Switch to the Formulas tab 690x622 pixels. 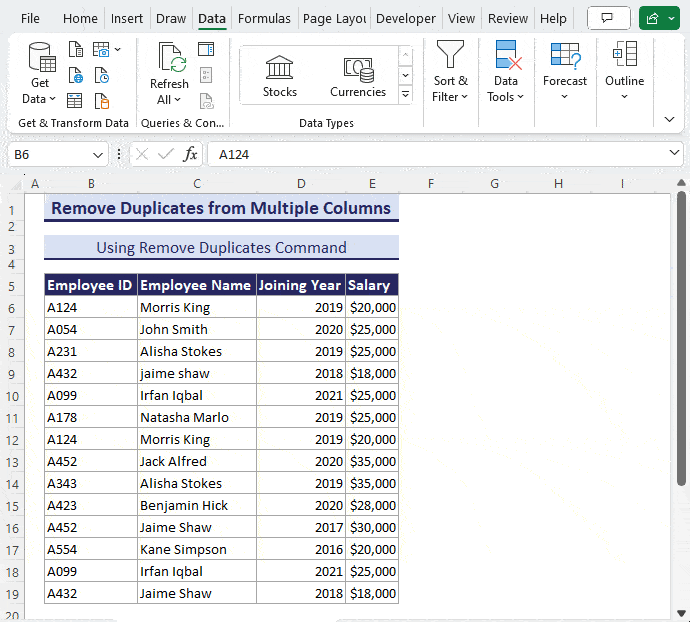click(264, 18)
